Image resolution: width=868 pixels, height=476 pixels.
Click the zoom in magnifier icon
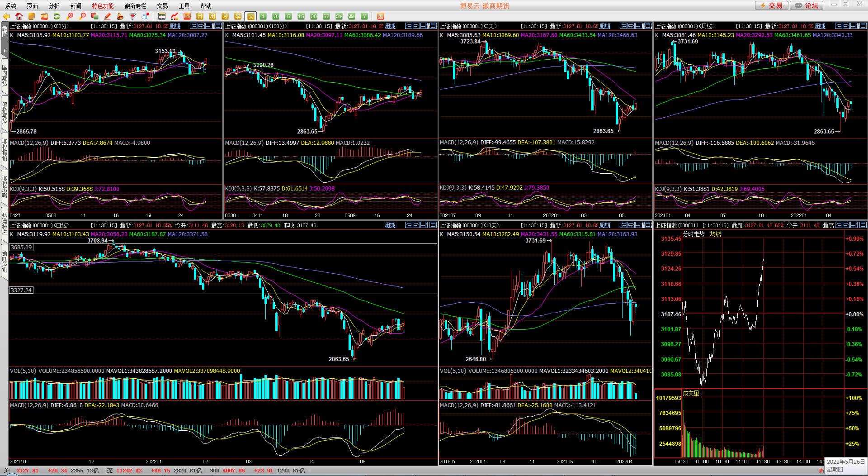coord(70,16)
